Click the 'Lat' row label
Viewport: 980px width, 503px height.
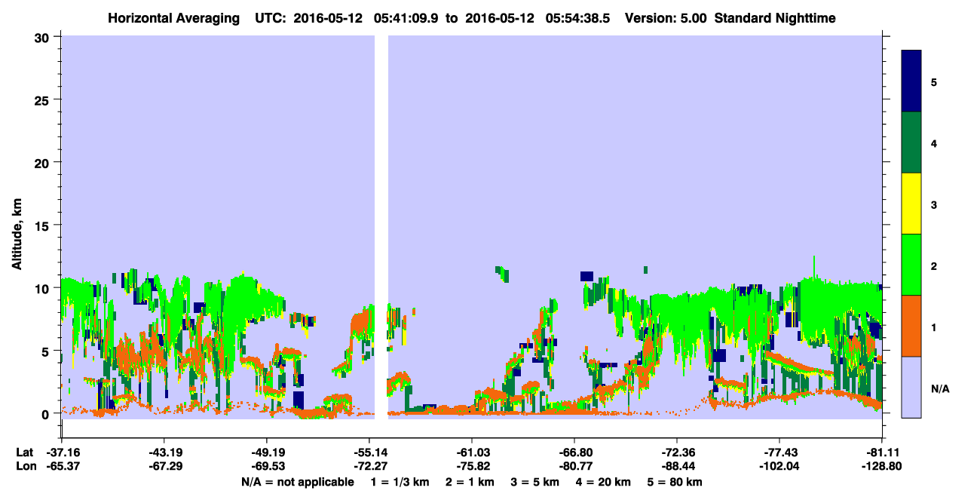(25, 452)
